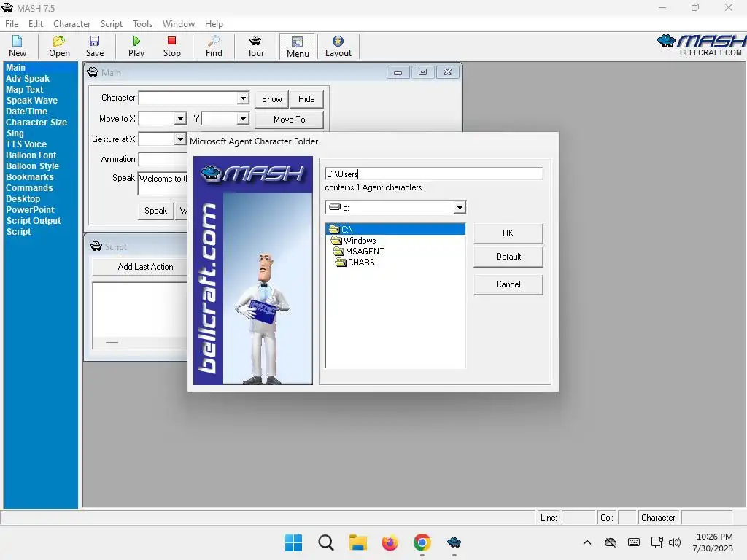Viewport: 747px width, 560px height.
Task: Select Desktop in the sidebar
Action: click(23, 199)
